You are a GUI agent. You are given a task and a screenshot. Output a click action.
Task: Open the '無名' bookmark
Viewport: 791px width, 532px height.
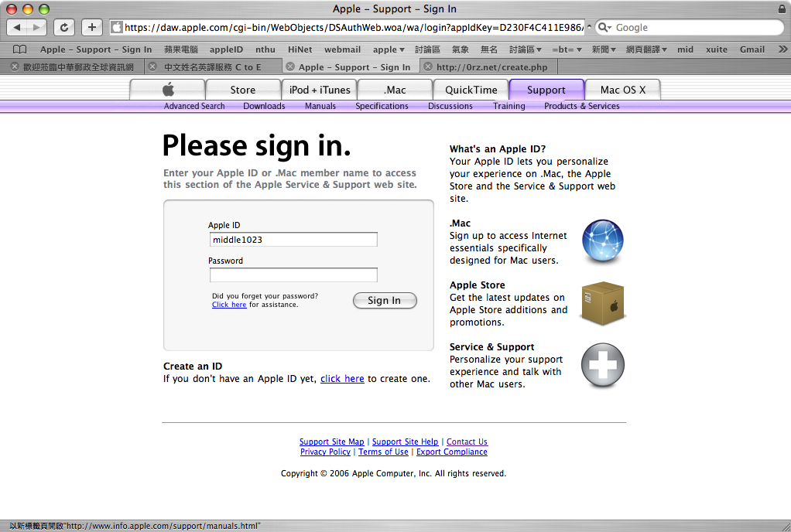point(489,49)
